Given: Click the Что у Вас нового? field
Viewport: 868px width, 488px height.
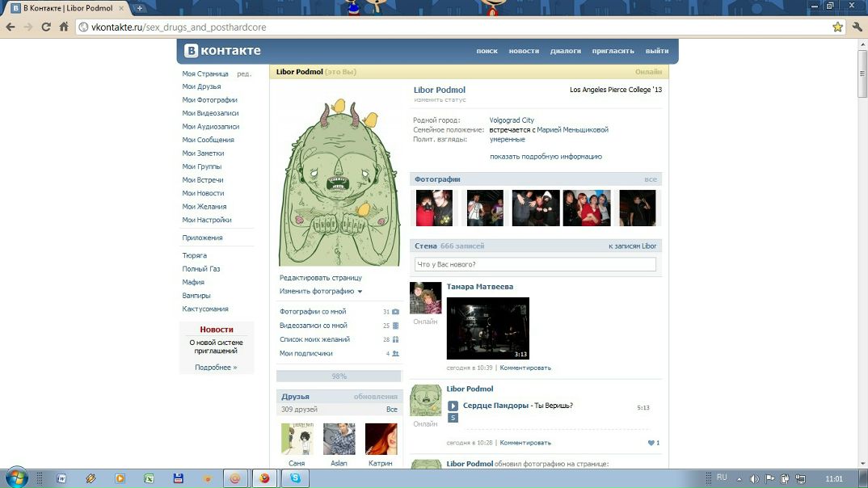Looking at the screenshot, I should (535, 264).
